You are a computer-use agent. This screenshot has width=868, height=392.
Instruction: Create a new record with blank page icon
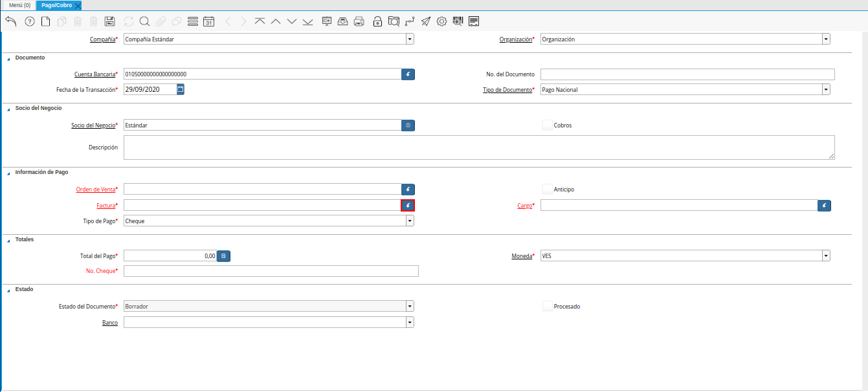(45, 21)
